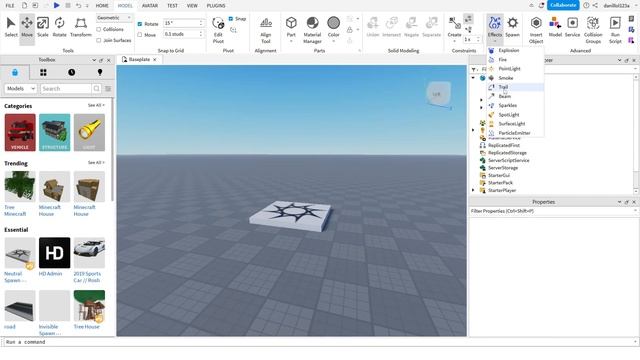Toggle the Rotate snap checkbox
Screen dimensions: 640x360
click(140, 24)
